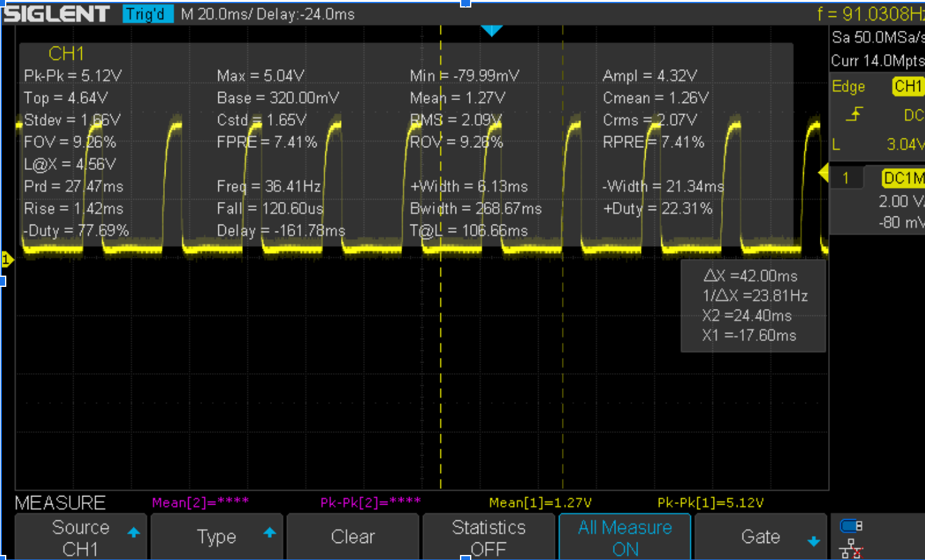Toggle All Measure ON softkey

[x=625, y=537]
